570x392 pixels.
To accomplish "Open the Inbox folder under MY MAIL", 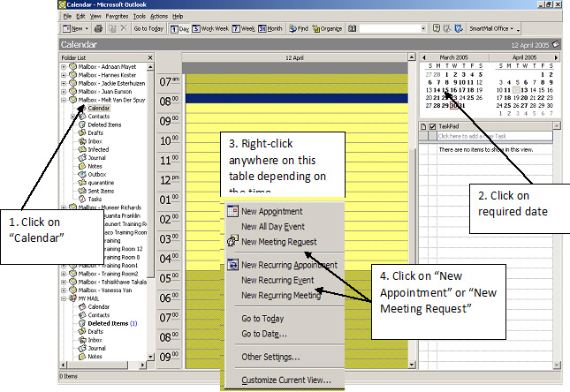I will tap(95, 340).
